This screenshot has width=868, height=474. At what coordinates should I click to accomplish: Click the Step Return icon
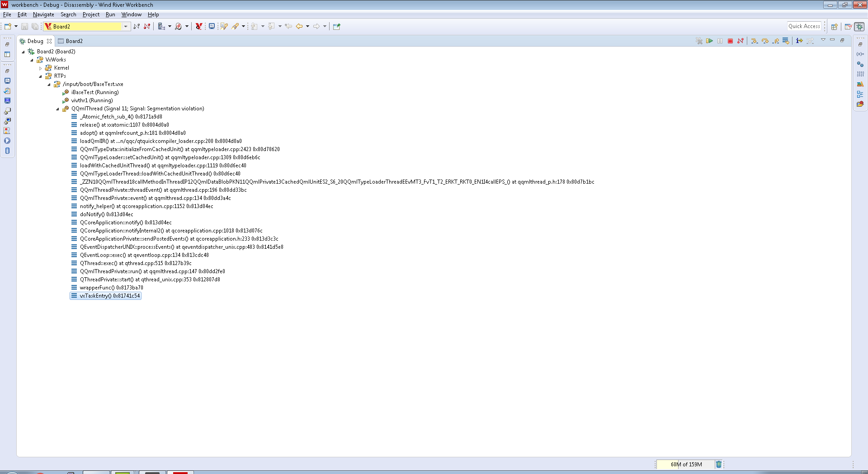(776, 41)
